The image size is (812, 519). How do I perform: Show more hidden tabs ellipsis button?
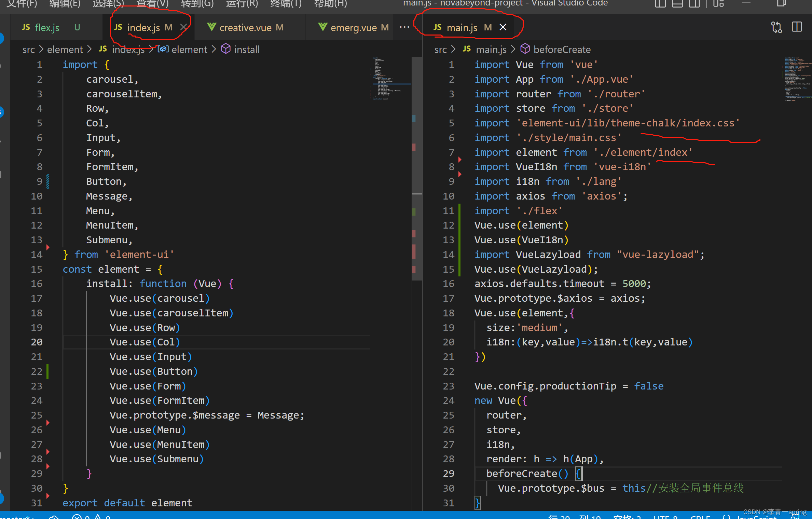click(x=404, y=27)
